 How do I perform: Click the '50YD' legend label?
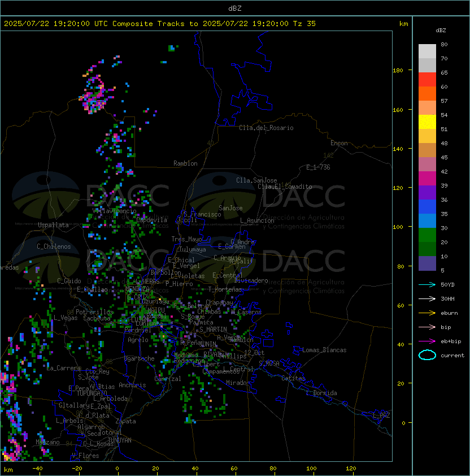[x=447, y=285]
